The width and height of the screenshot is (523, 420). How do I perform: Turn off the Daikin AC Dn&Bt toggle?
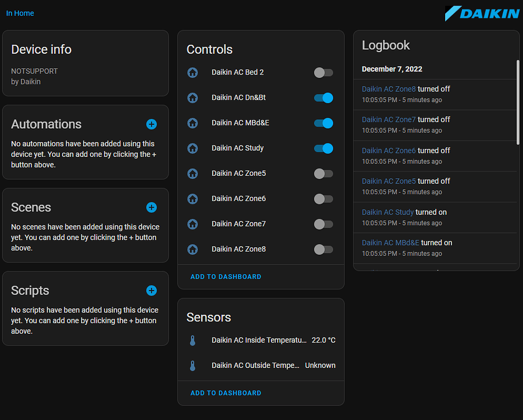click(323, 97)
